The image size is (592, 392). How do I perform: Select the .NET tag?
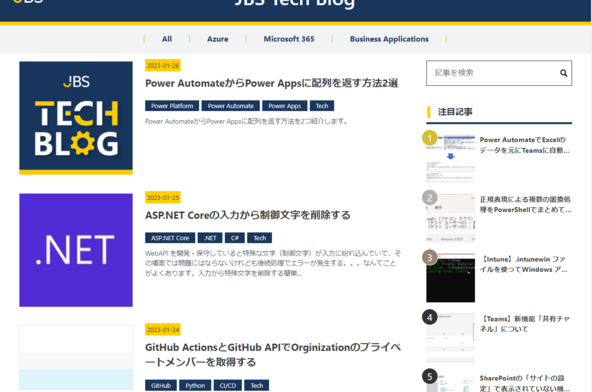click(x=210, y=238)
